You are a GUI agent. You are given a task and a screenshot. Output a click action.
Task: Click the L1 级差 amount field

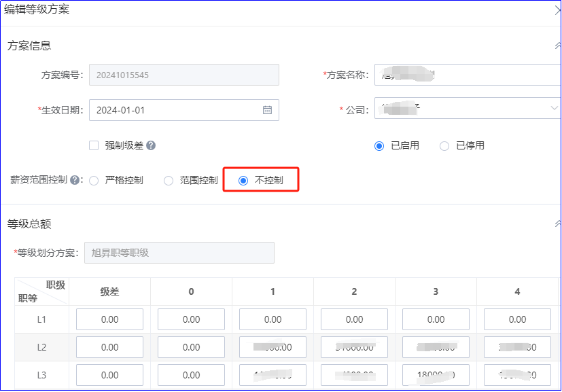pyautogui.click(x=109, y=319)
